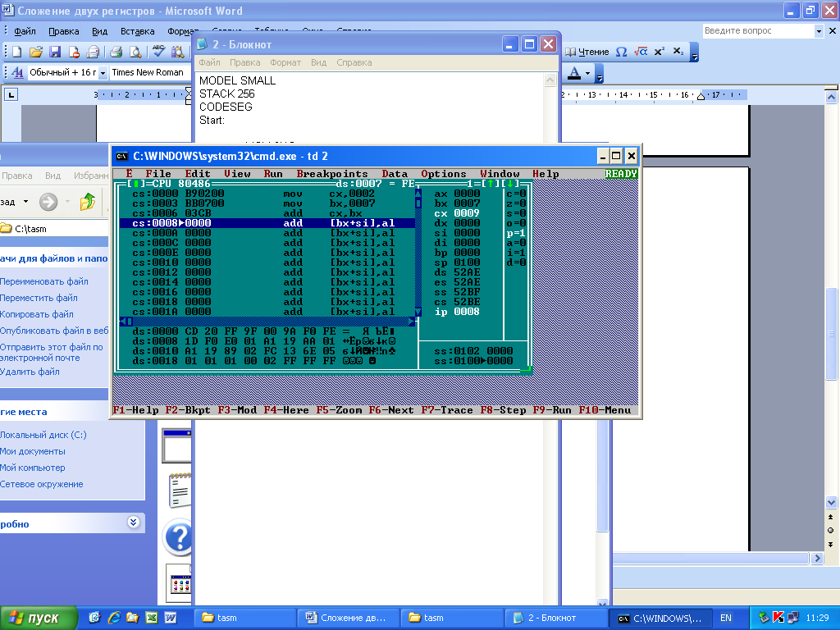840x630 pixels.
Task: Open Файл menu in Word
Action: pos(25,31)
